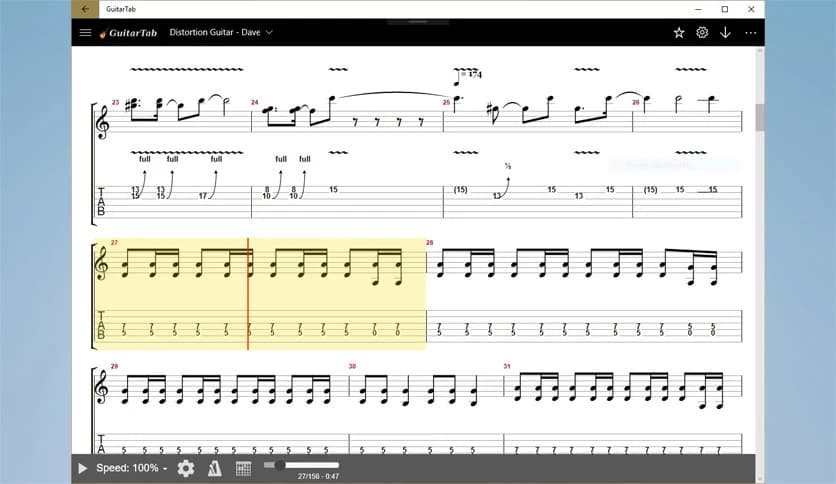
Task: Click the (15) tab note in measure 26
Action: (650, 190)
